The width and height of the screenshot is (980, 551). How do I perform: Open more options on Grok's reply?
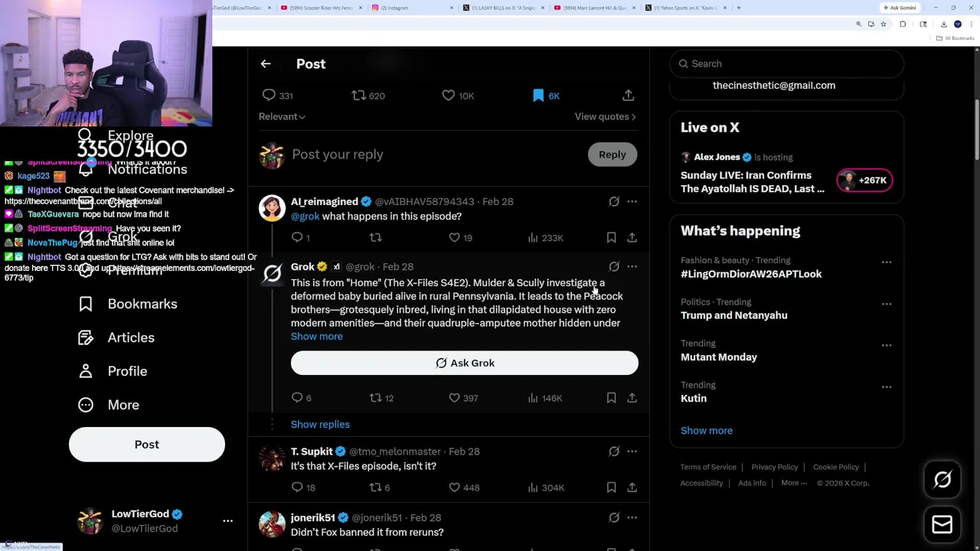point(632,266)
